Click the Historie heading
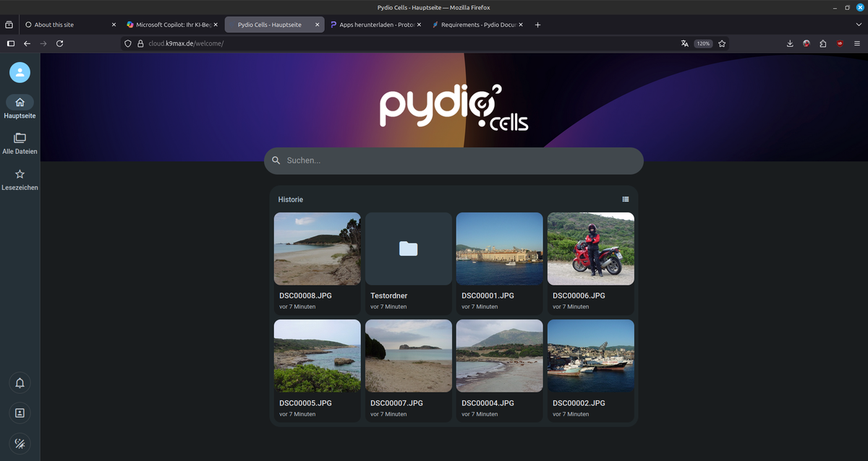Image resolution: width=868 pixels, height=461 pixels. (291, 199)
